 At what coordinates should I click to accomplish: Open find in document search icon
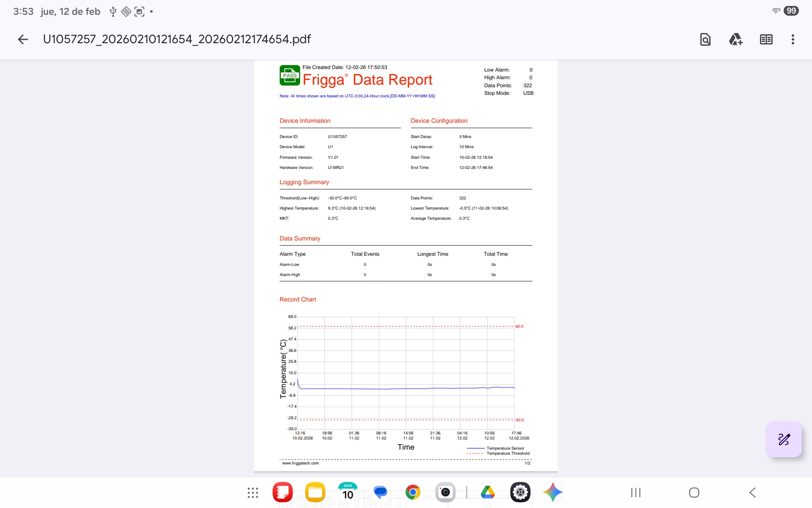(x=705, y=39)
